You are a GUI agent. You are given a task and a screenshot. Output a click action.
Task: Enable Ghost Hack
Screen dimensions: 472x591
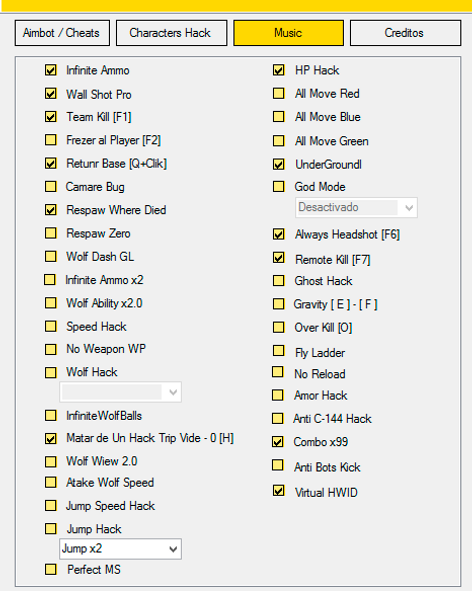click(279, 281)
